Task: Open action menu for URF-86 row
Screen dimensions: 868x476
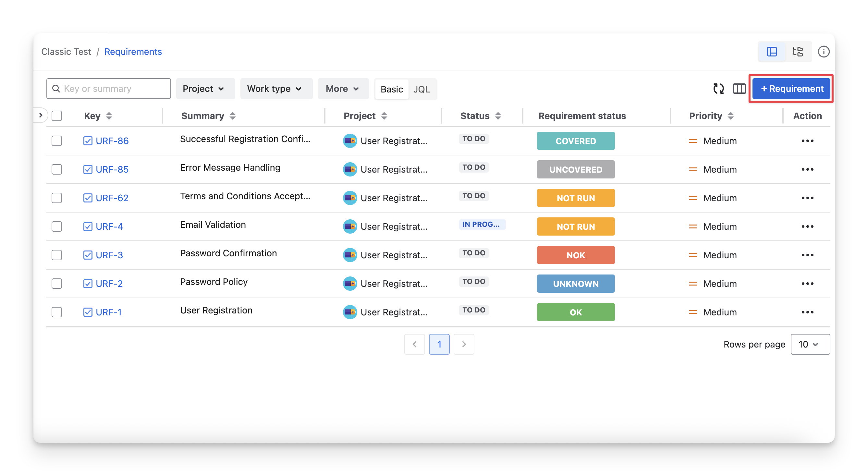Action: tap(807, 141)
